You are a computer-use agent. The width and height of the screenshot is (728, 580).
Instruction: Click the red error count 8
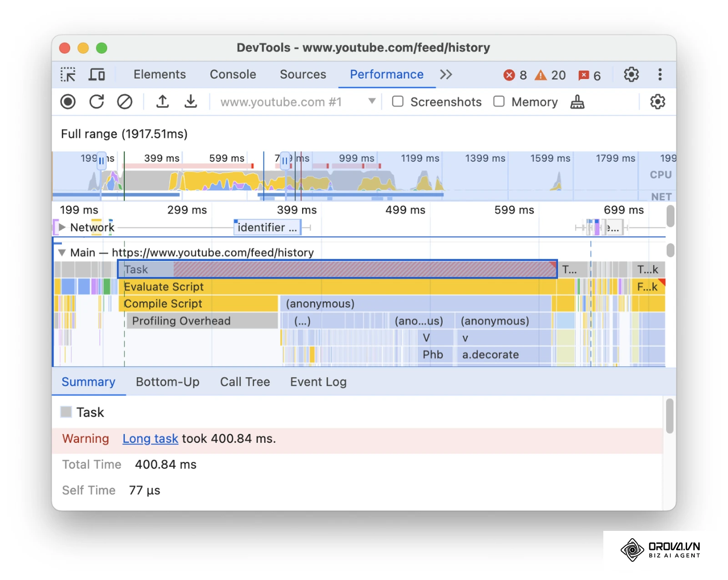coord(515,75)
